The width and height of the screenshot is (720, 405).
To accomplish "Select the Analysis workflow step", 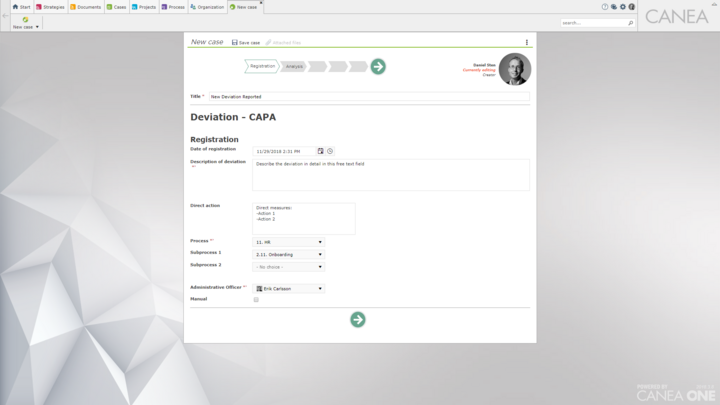I will click(x=294, y=67).
